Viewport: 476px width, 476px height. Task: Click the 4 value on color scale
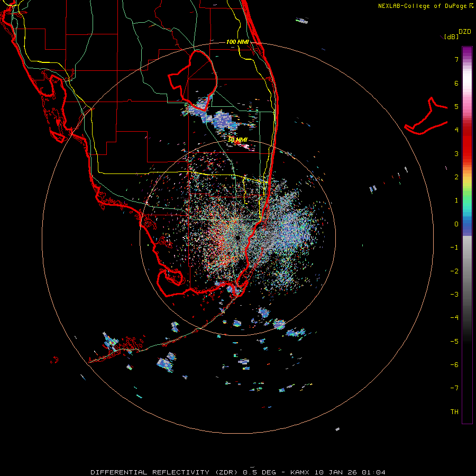pos(456,130)
